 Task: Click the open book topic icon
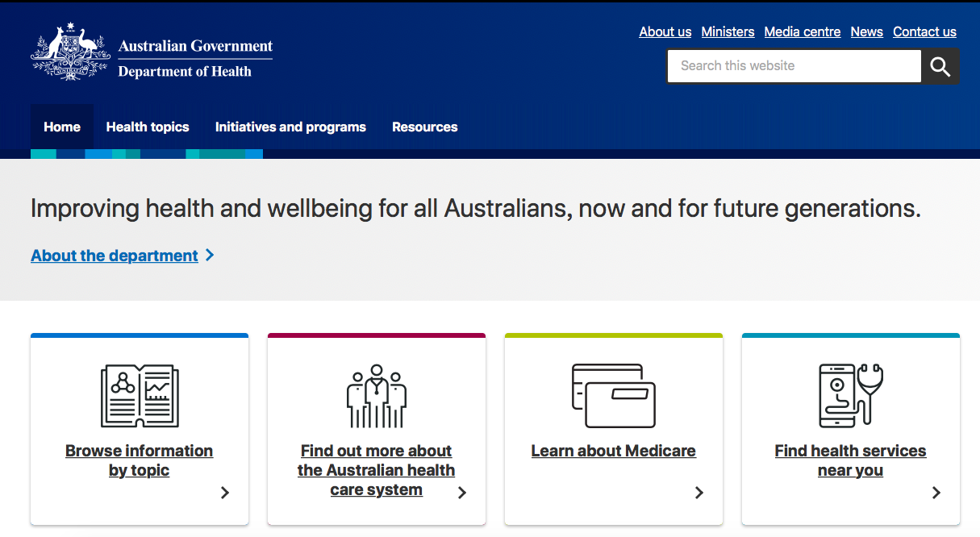tap(140, 395)
